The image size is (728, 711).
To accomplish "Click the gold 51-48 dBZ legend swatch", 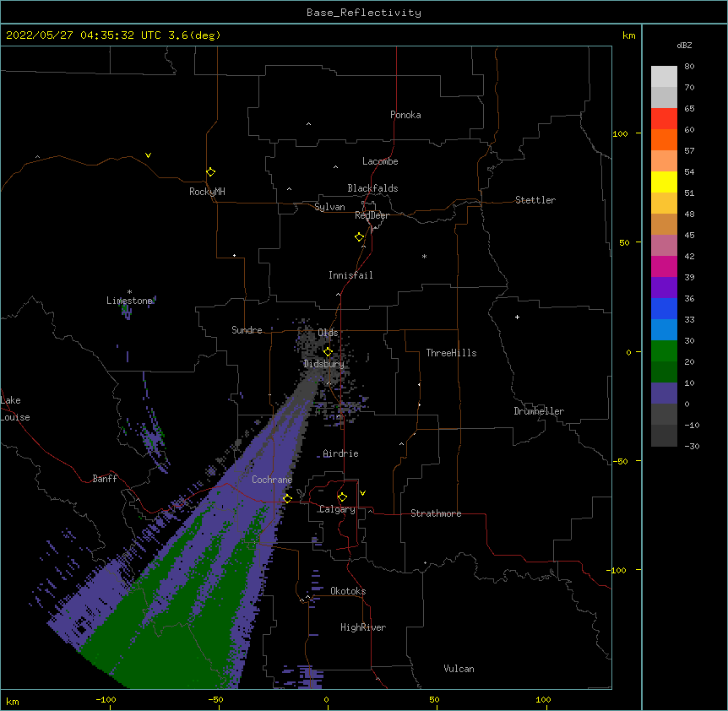I will point(664,204).
